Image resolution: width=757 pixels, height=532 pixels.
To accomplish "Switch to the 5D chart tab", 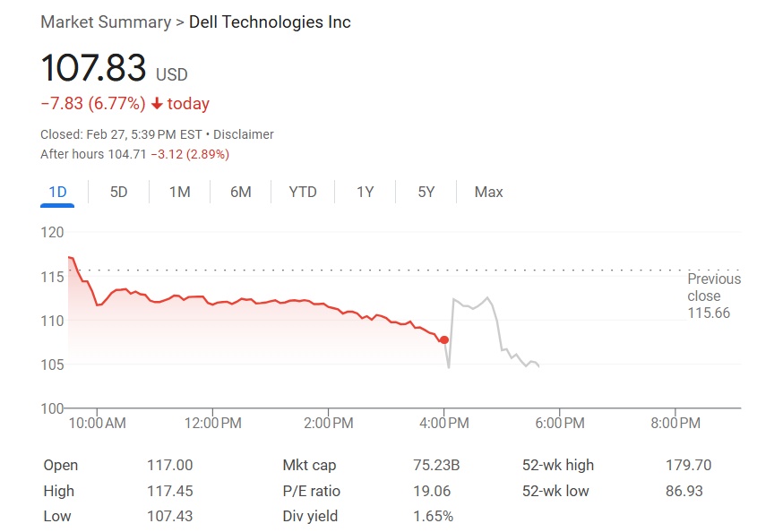I will coord(118,192).
